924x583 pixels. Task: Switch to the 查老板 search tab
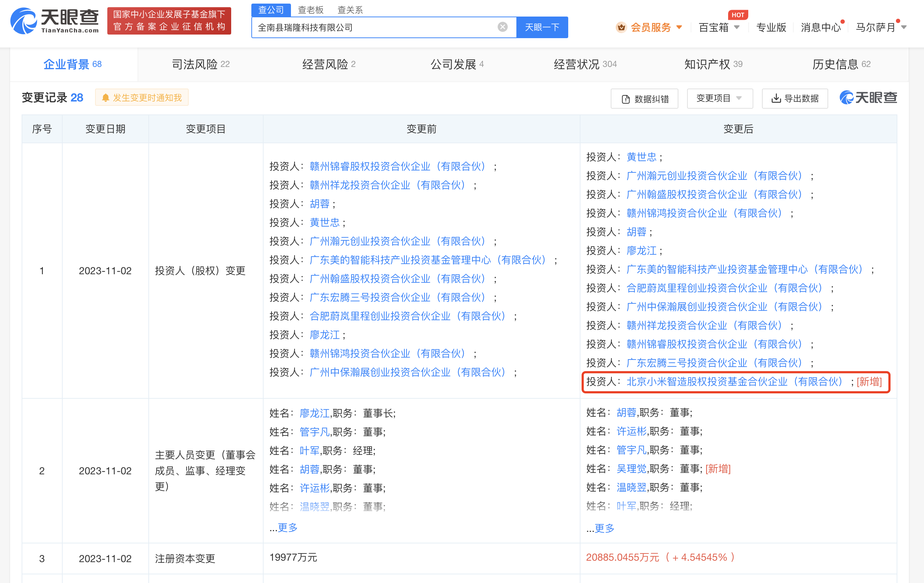click(310, 10)
